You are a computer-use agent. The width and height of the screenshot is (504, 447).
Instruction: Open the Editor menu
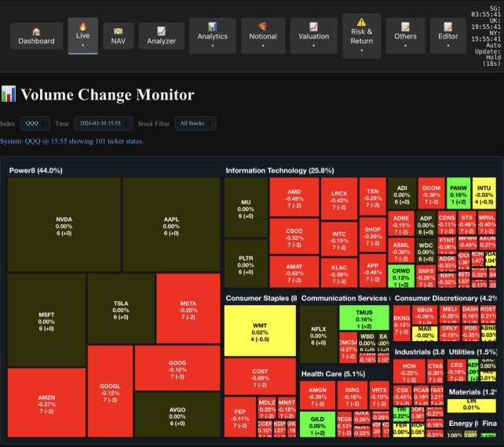(x=447, y=35)
